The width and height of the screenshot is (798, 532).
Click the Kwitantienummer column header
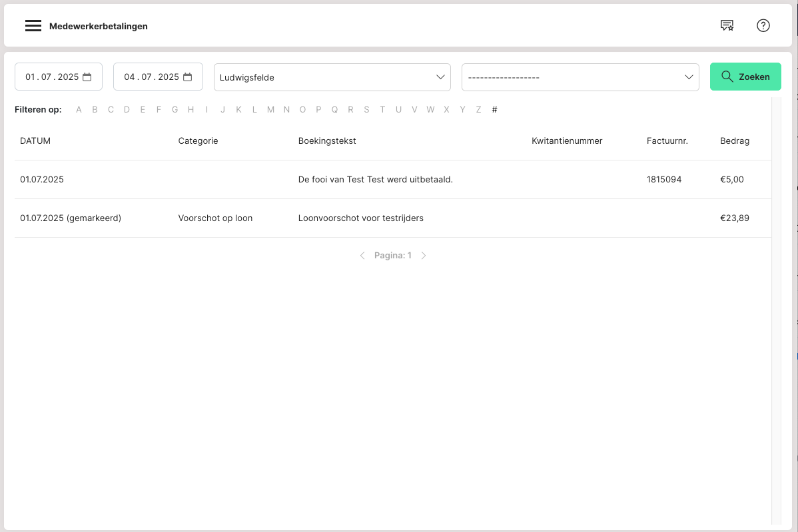(567, 141)
